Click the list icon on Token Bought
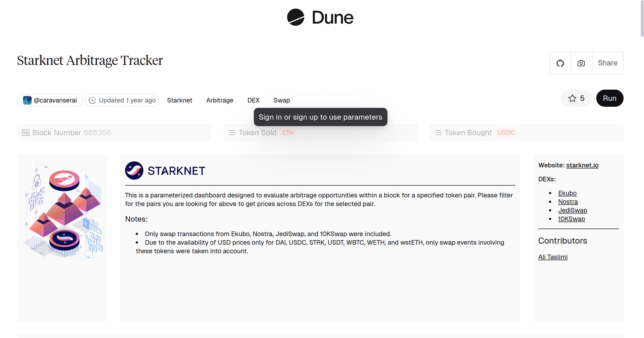This screenshot has height=338, width=644. click(438, 132)
